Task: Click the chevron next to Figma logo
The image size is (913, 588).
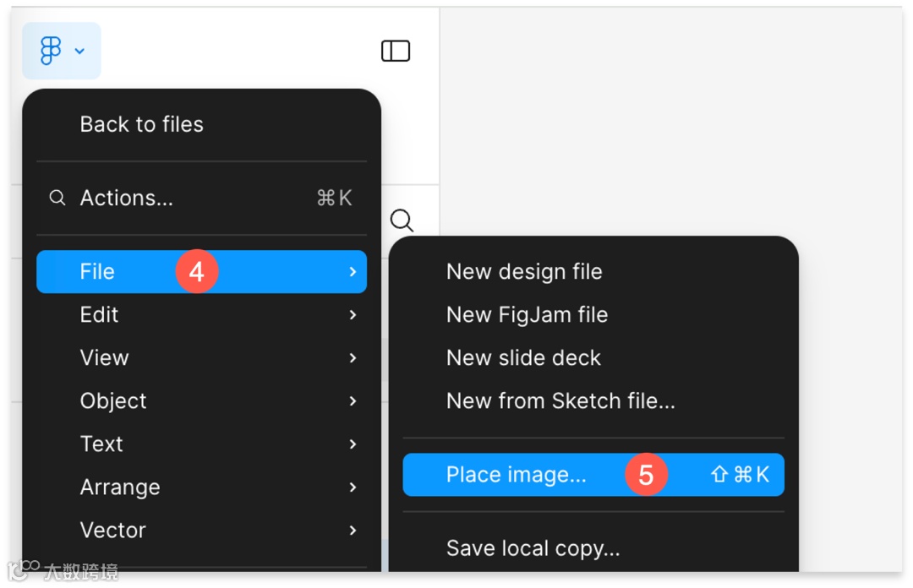Action: pos(79,52)
